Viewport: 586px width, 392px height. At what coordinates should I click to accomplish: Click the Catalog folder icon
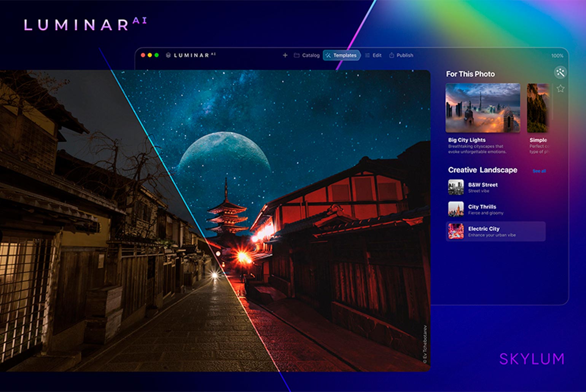coord(296,55)
